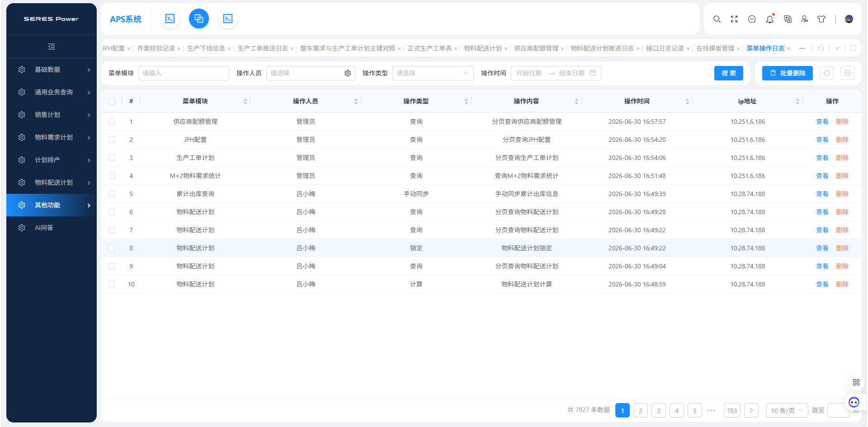Refresh the table with circular arrow icon
Viewport: 868px width, 427px height.
[x=827, y=73]
